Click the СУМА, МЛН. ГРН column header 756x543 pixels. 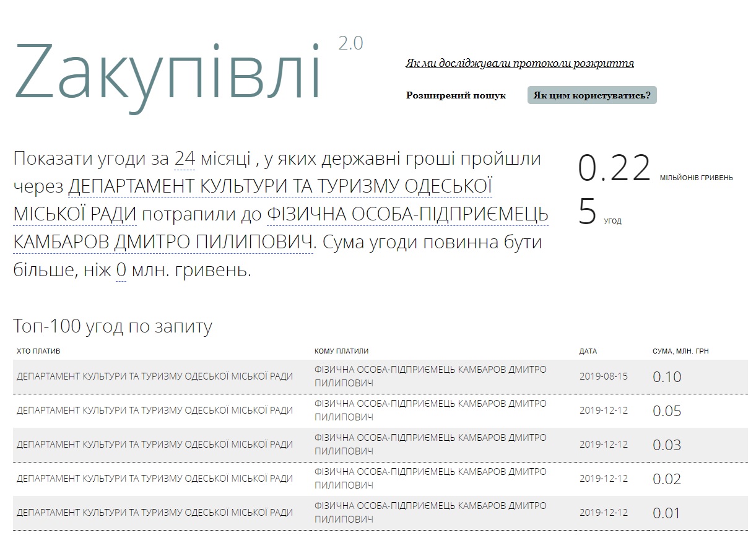(x=680, y=351)
